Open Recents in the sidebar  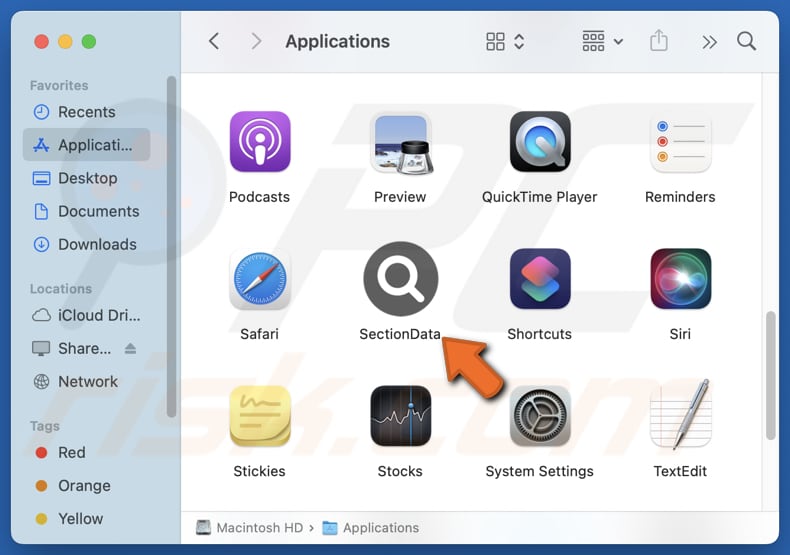pyautogui.click(x=86, y=112)
